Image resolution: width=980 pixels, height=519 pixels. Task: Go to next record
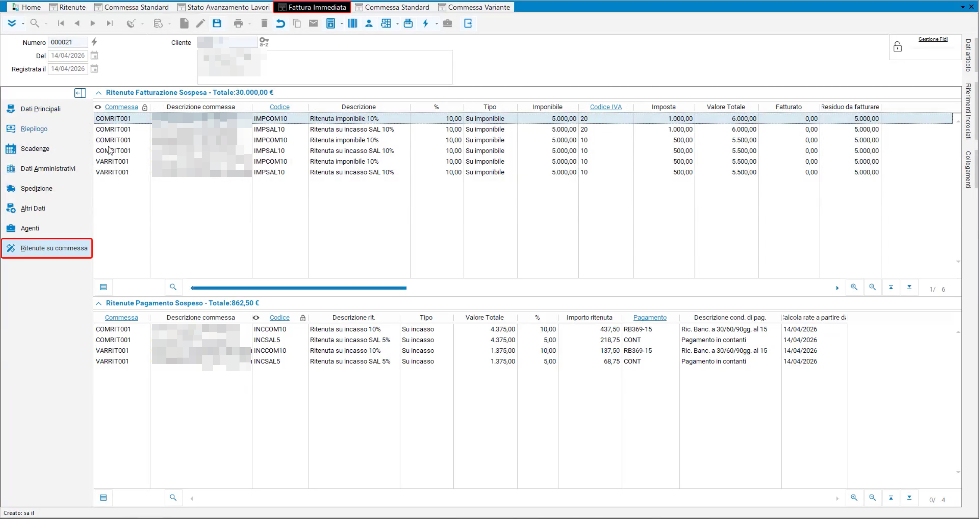coord(92,23)
